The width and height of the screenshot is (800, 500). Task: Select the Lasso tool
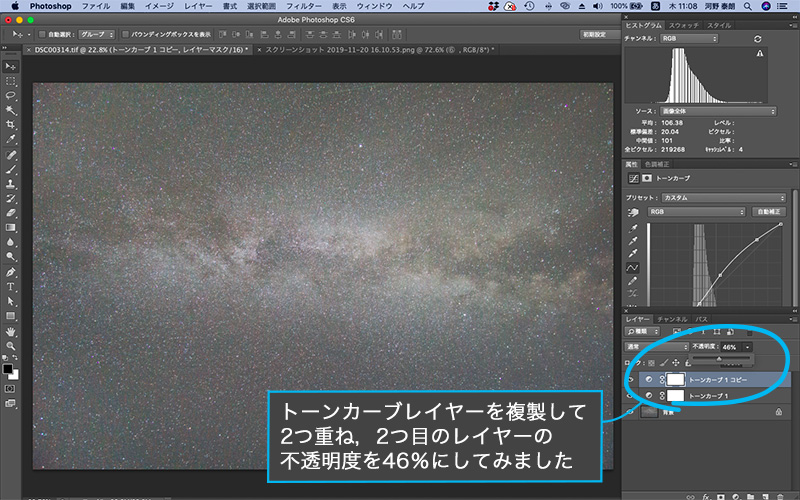pyautogui.click(x=10, y=95)
